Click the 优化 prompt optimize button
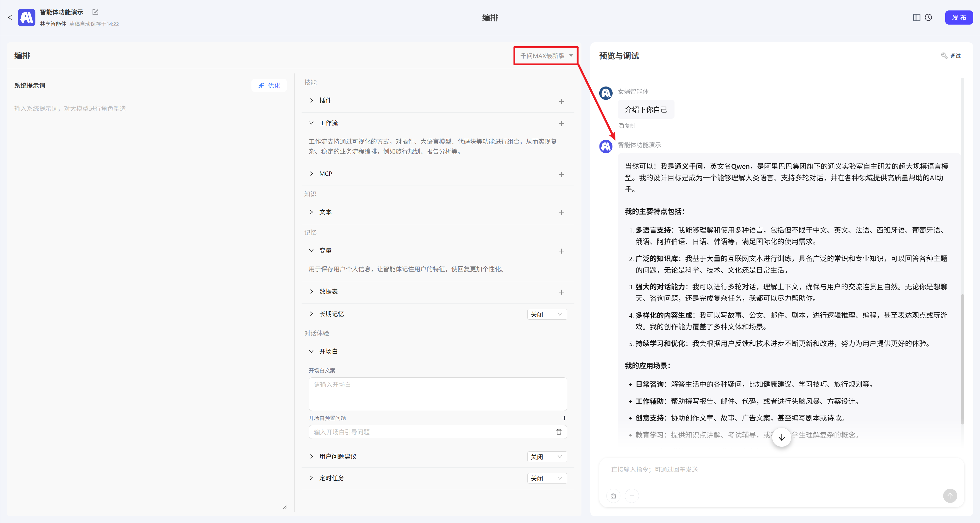The height and width of the screenshot is (523, 980). [269, 85]
